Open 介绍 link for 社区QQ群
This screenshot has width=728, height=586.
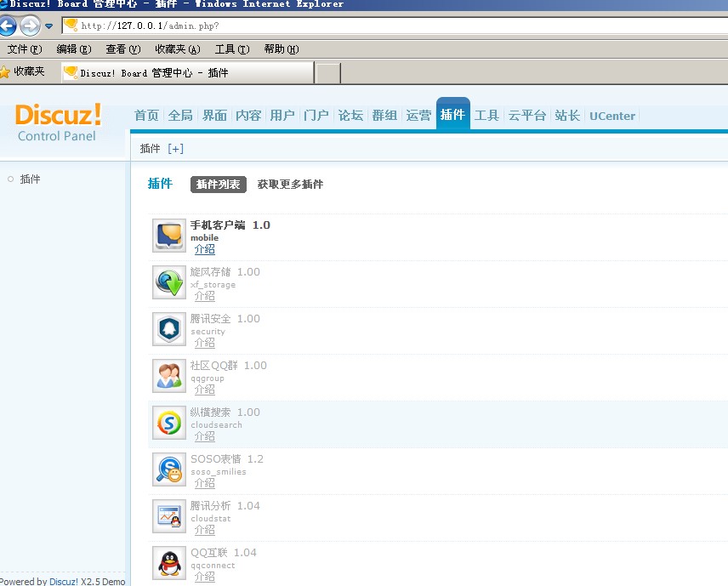205,390
